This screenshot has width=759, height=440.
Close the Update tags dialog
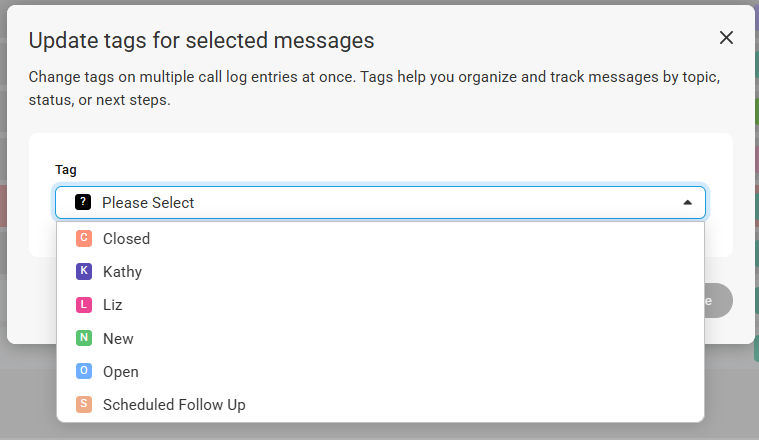click(x=726, y=38)
